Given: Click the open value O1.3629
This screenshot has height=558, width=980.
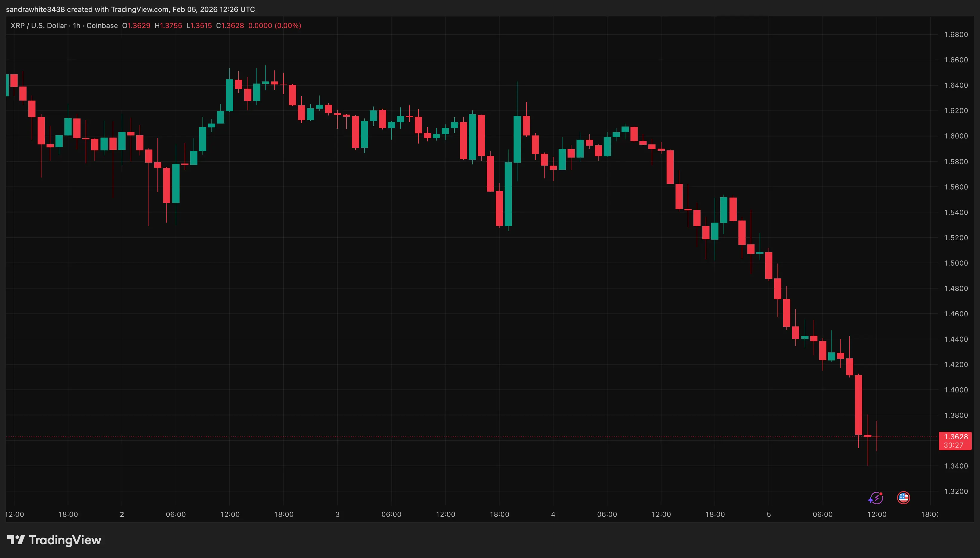Looking at the screenshot, I should (x=136, y=26).
